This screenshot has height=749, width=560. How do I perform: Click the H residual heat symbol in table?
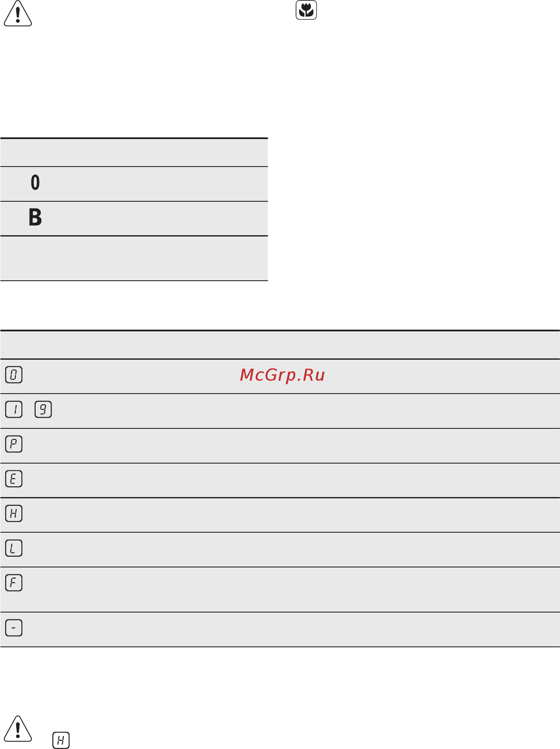[14, 514]
